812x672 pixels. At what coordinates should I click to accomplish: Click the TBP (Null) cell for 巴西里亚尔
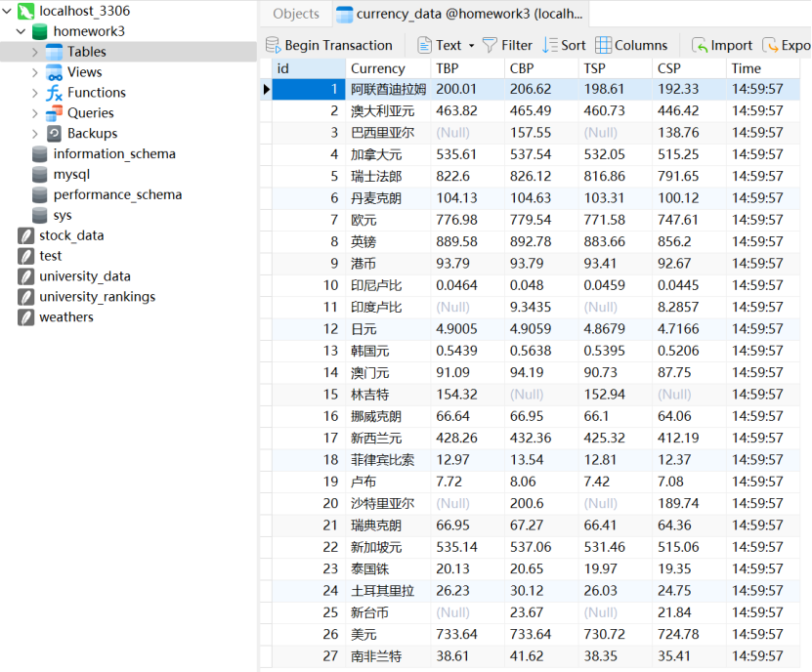click(x=467, y=133)
